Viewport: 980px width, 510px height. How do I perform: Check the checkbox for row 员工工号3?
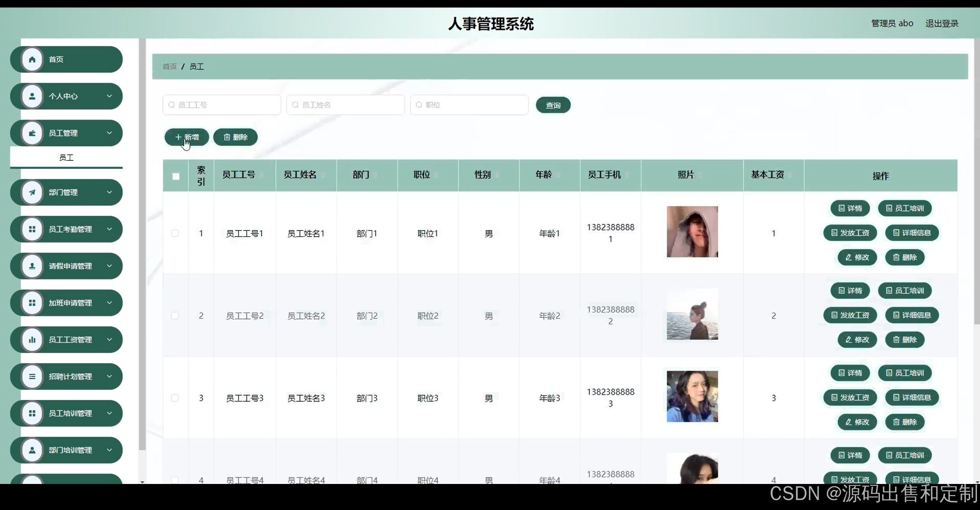click(x=175, y=398)
